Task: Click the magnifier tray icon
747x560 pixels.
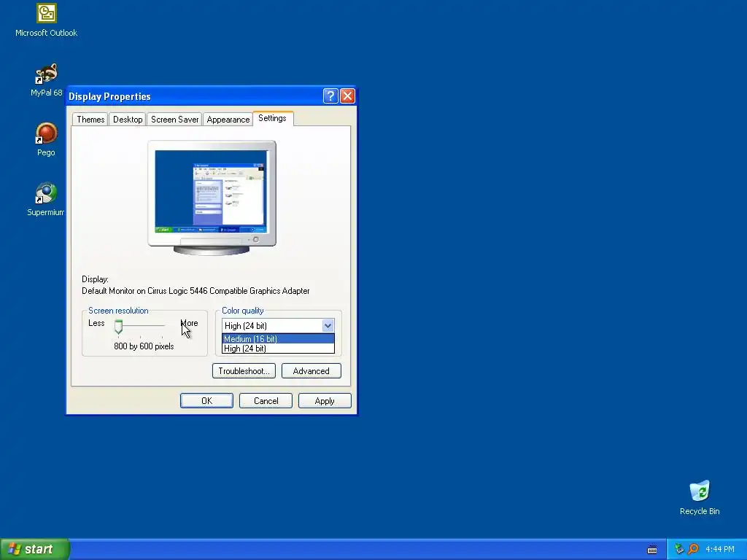Action: 693,549
